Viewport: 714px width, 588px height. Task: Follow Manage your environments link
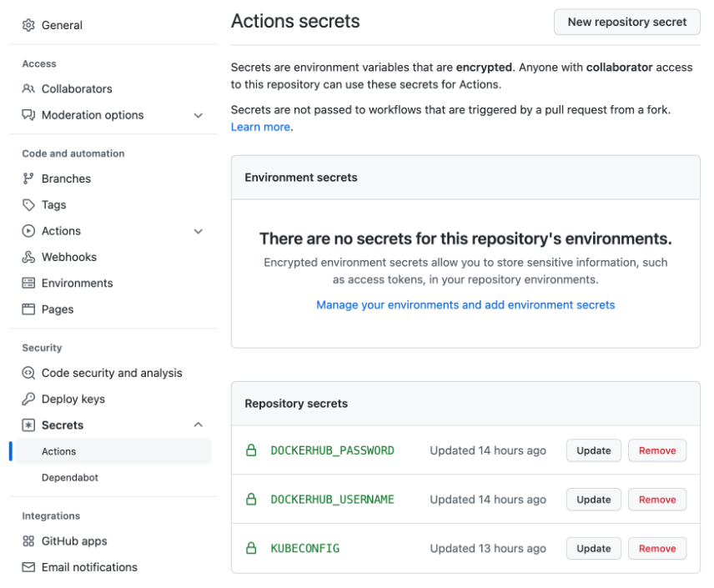click(465, 305)
